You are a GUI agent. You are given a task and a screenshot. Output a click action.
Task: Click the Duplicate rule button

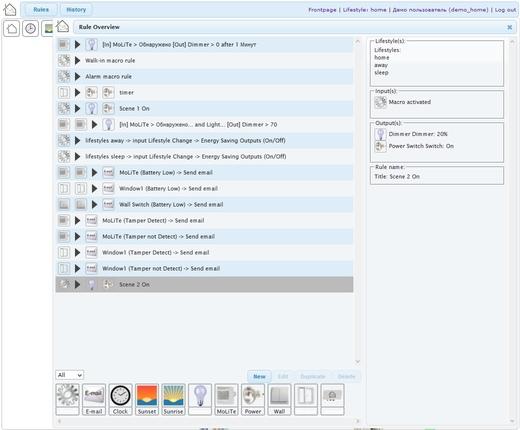pos(313,377)
